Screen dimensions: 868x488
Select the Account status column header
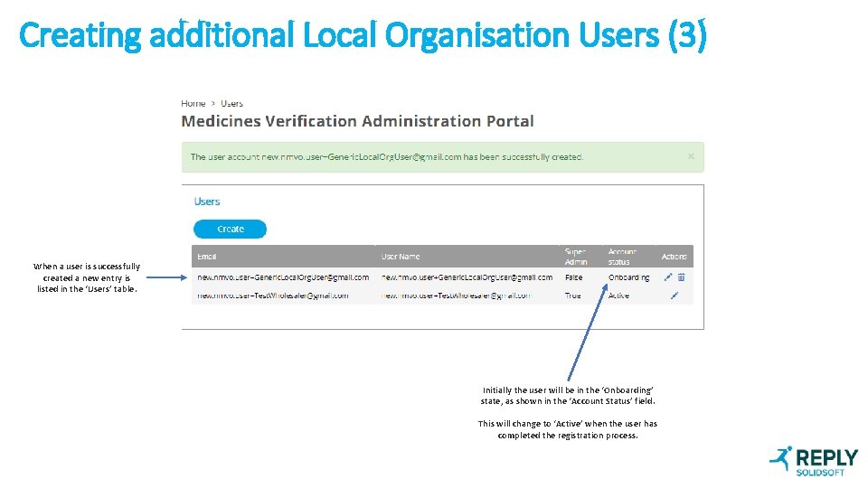pyautogui.click(x=622, y=257)
